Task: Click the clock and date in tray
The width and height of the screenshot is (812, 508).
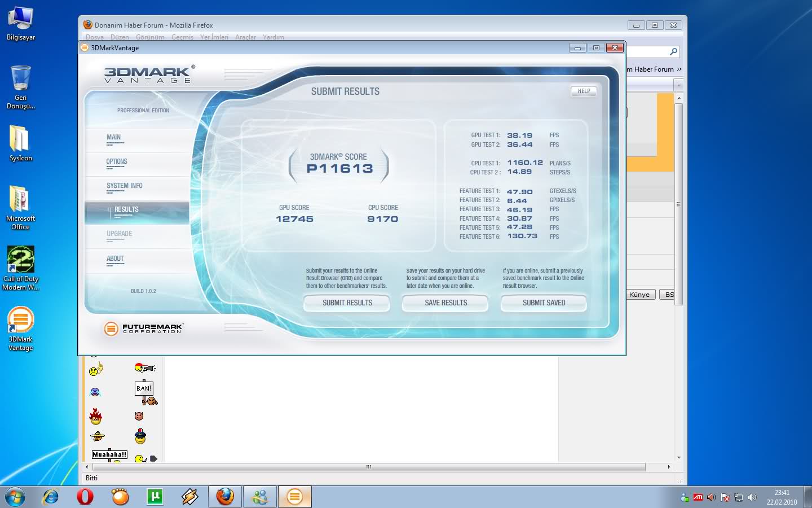Action: (x=782, y=497)
